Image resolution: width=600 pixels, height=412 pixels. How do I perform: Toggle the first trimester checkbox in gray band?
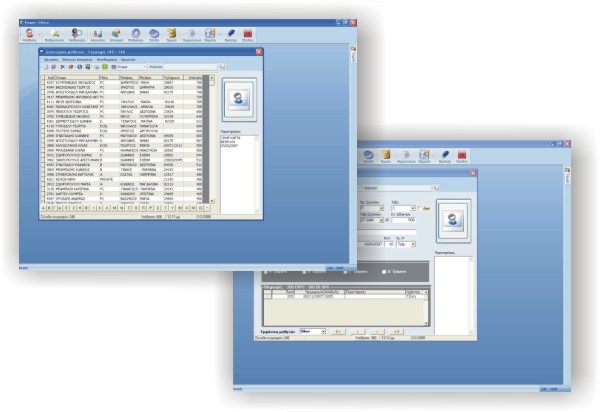264,271
